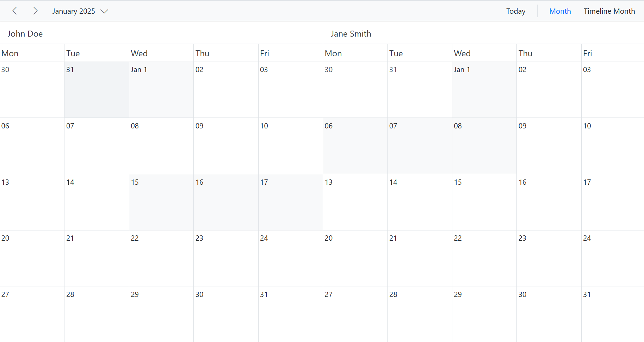This screenshot has height=342, width=644.
Task: Click Jan 1 date in Jane Smith's calendar
Action: (462, 70)
